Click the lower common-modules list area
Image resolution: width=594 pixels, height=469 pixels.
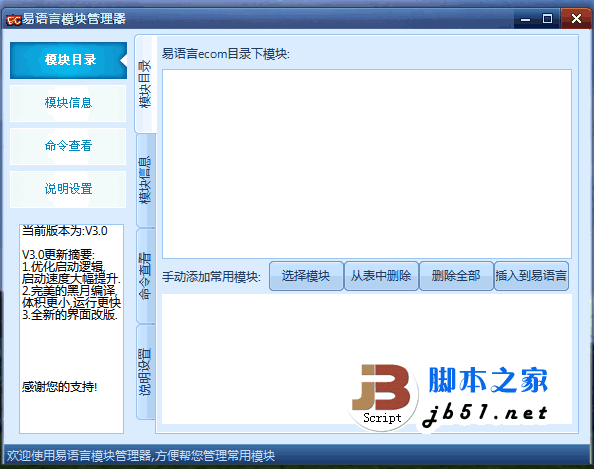point(367,359)
